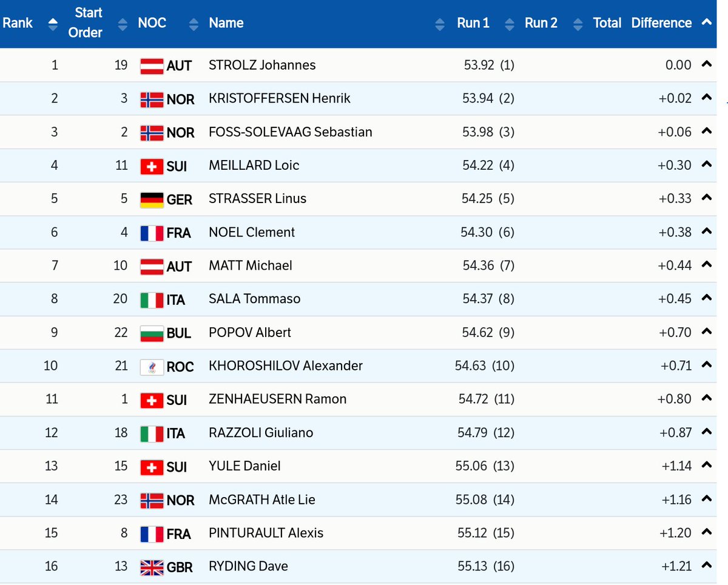This screenshot has width=728, height=585.
Task: Expand STRASSER Linus row chevron
Action: click(706, 198)
